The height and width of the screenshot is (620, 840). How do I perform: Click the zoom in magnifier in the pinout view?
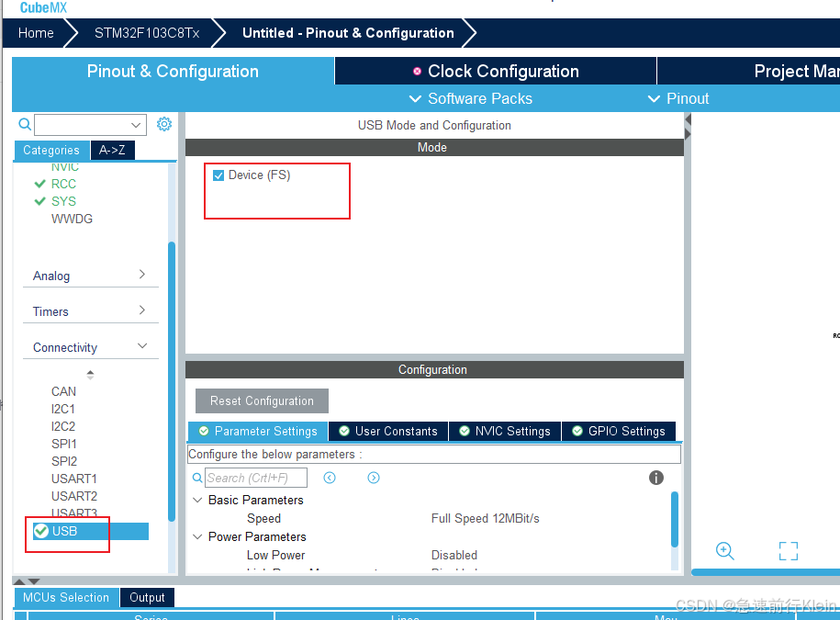point(725,550)
